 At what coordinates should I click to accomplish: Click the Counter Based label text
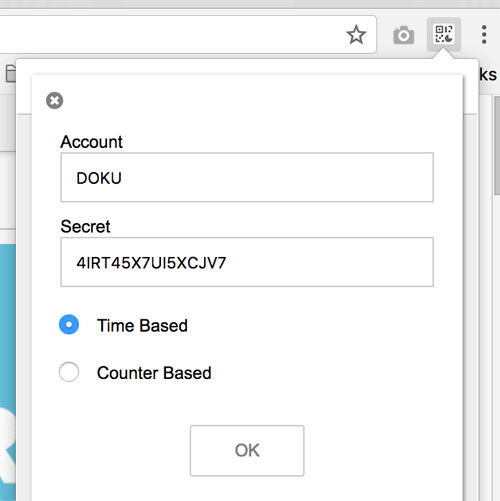tap(154, 373)
